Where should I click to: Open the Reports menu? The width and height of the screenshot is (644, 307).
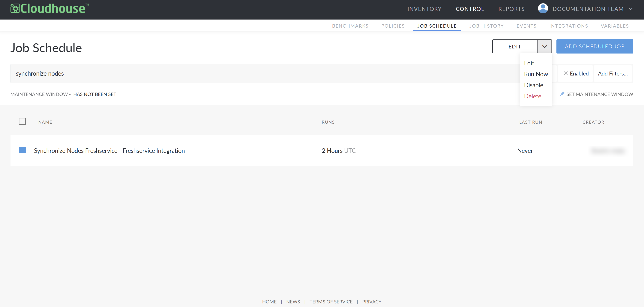[x=511, y=9]
